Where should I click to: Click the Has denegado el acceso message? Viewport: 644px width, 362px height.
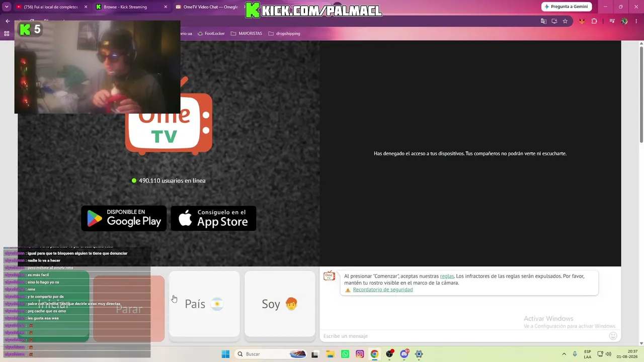(470, 153)
